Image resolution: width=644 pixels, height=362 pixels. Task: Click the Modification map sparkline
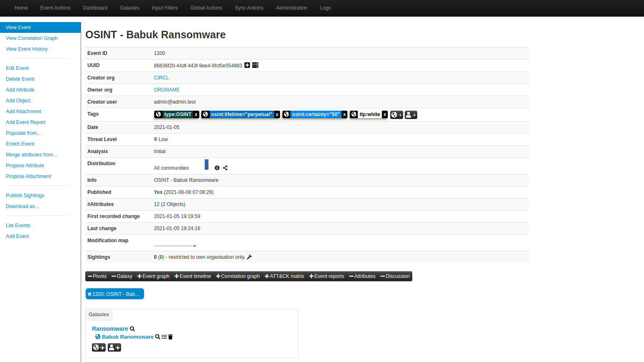tap(175, 245)
